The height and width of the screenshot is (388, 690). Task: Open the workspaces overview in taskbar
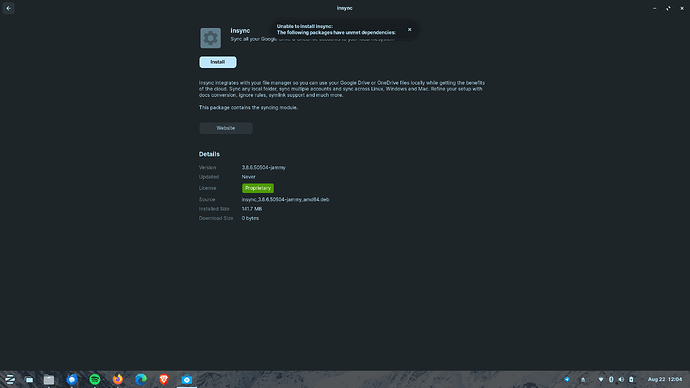click(x=29, y=379)
